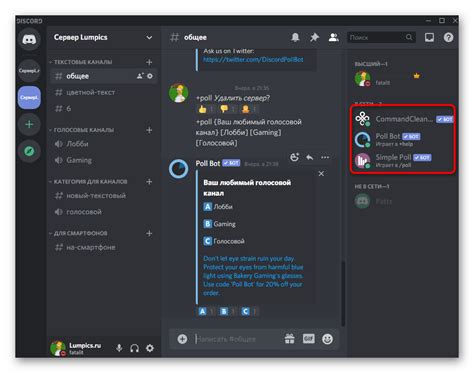The image size is (474, 373).
Task: Vote reaction A under poll
Action: (x=206, y=311)
